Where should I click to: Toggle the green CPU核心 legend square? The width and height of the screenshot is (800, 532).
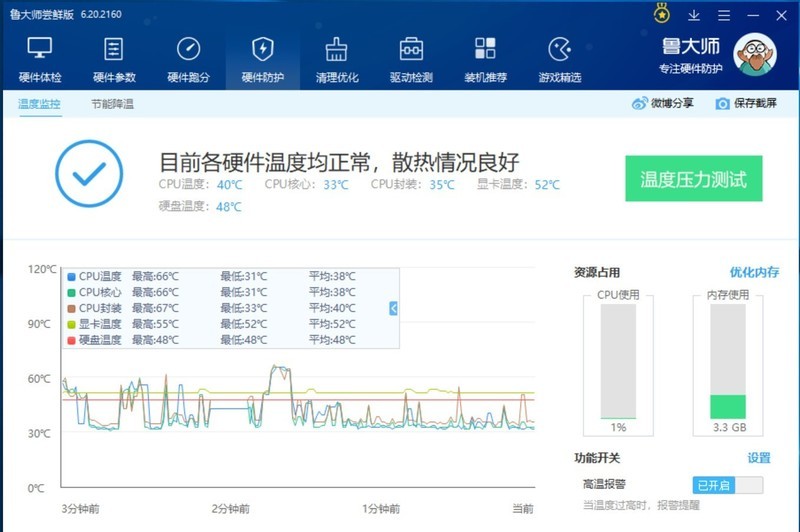click(x=71, y=292)
